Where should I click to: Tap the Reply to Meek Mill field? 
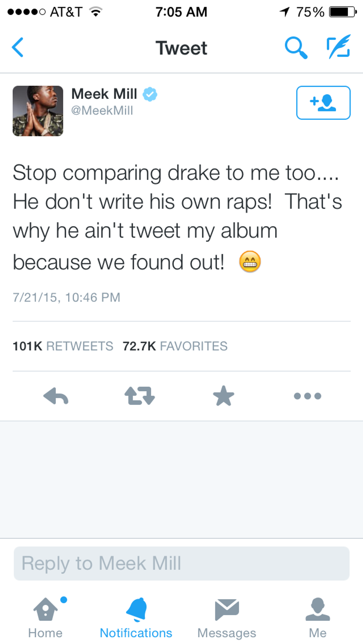[181, 563]
